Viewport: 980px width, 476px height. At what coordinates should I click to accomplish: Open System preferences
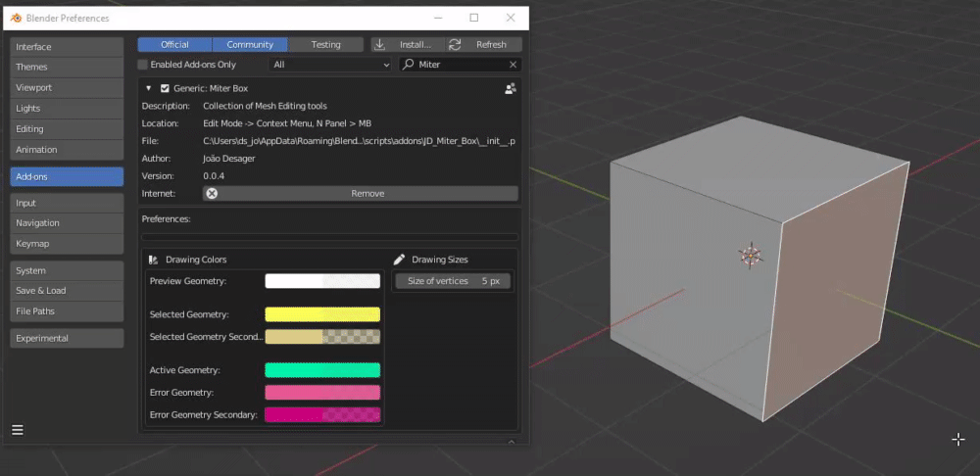pos(67,270)
